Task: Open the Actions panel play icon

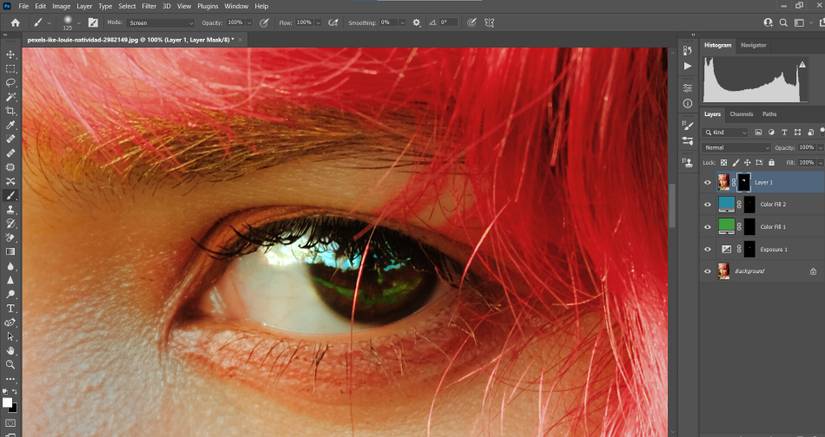Action: pos(687,66)
